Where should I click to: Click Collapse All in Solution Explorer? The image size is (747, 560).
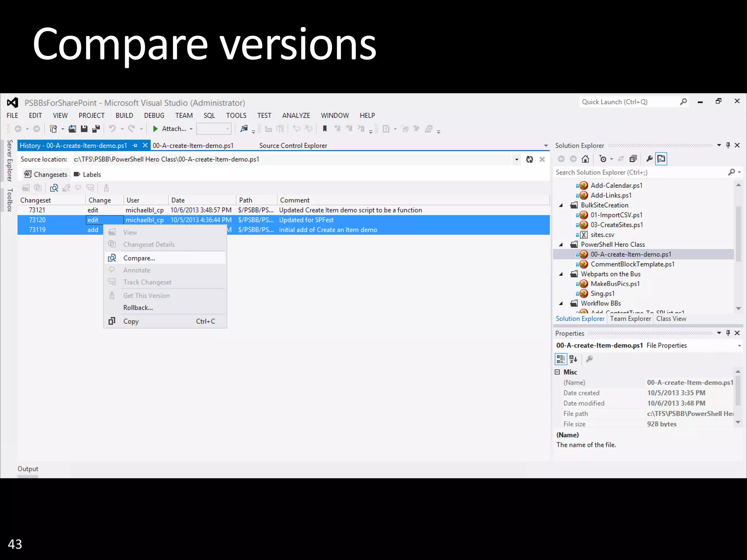[633, 159]
